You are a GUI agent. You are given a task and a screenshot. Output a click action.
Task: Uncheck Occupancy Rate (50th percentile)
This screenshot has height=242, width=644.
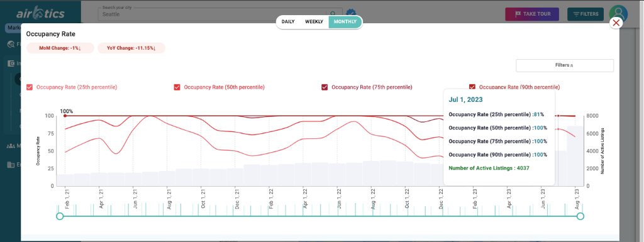(177, 87)
